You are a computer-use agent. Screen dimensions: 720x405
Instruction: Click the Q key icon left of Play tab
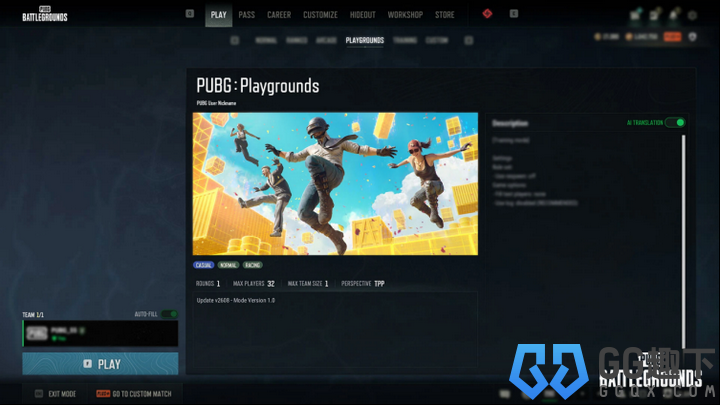click(190, 14)
